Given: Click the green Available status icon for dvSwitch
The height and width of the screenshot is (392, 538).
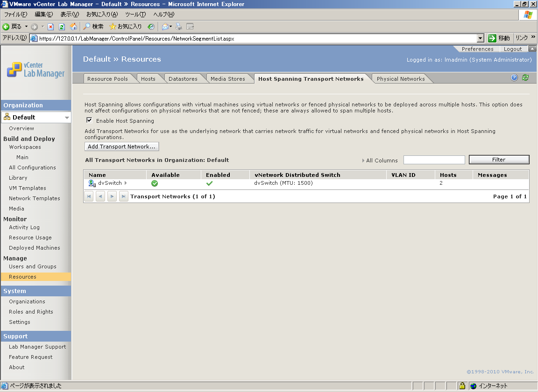Looking at the screenshot, I should pyautogui.click(x=155, y=183).
